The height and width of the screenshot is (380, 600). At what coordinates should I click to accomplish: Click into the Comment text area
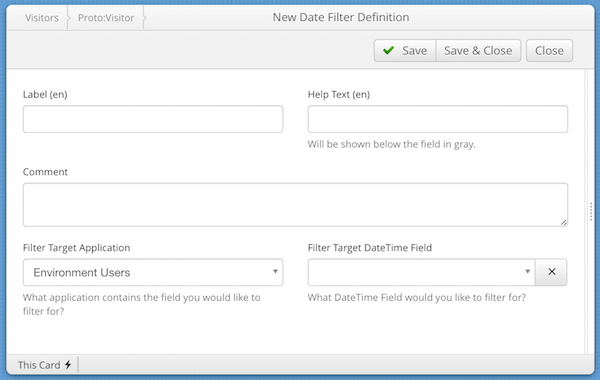(x=295, y=205)
